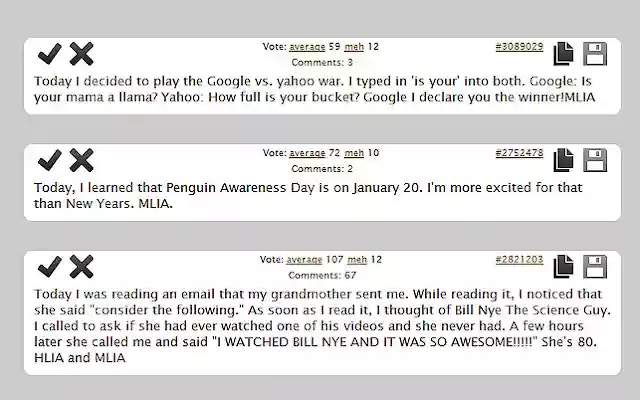The height and width of the screenshot is (400, 640).
Task: Copy the Google vs. yahoo post
Action: click(565, 54)
